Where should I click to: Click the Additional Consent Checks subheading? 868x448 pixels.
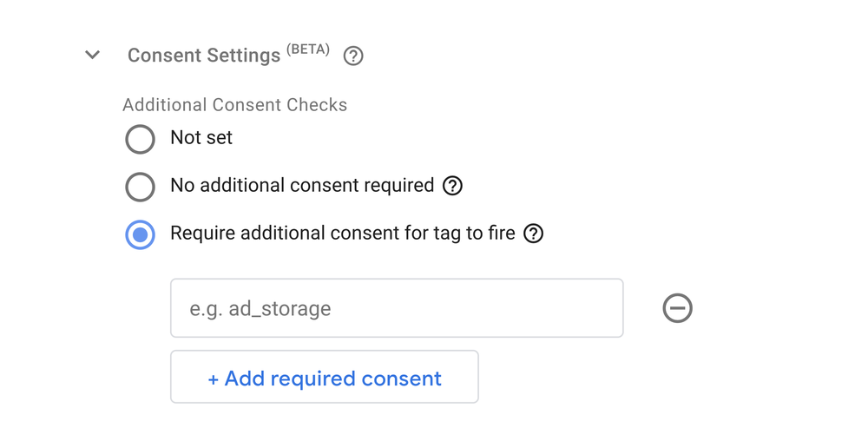[x=234, y=105]
